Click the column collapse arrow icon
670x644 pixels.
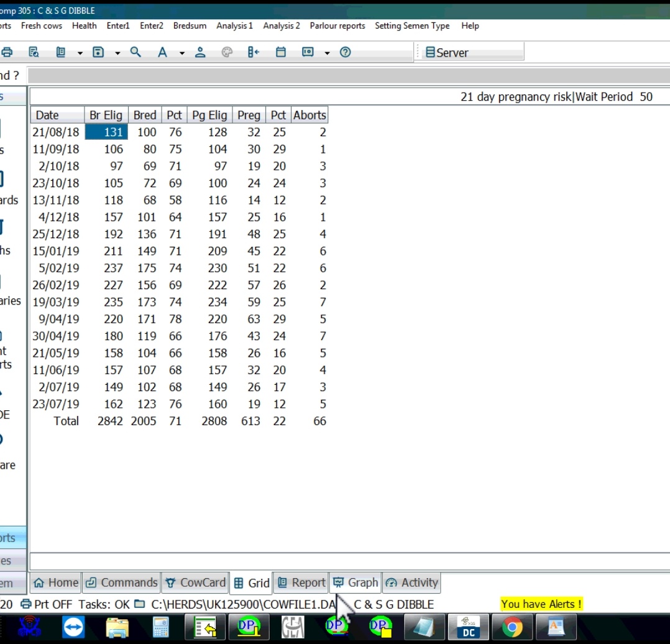click(x=254, y=53)
